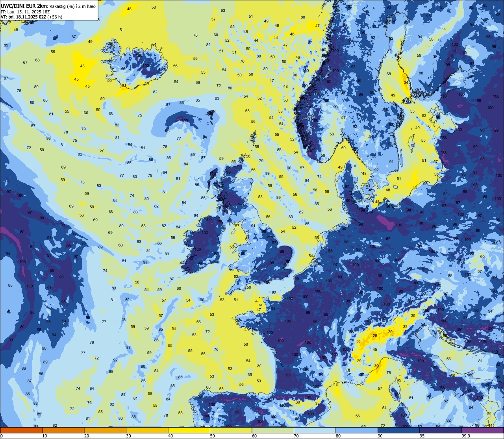Click the legend scale label '70'
This screenshot has width=504, height=439.
(x=296, y=436)
